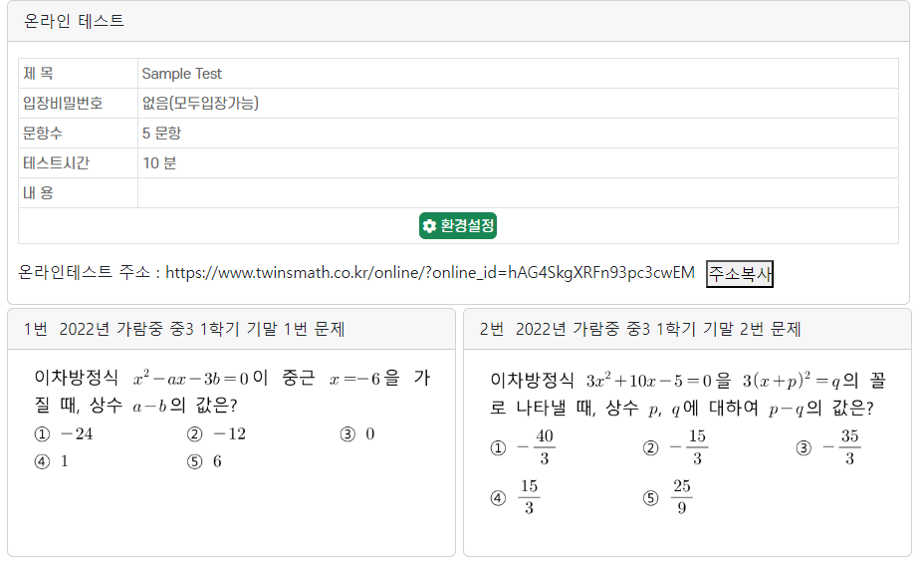924x566 pixels.
Task: Click the 주소복사 copy address button
Action: coord(740,274)
